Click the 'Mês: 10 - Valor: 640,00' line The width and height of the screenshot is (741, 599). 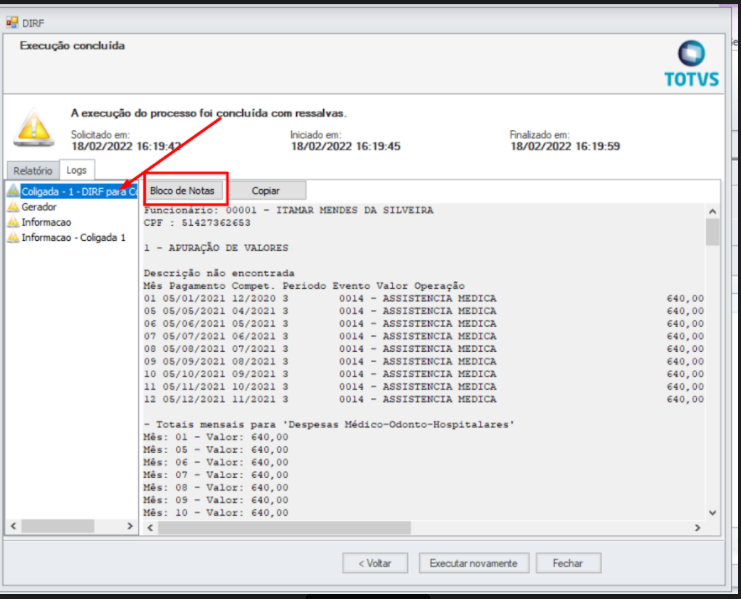coord(216,513)
